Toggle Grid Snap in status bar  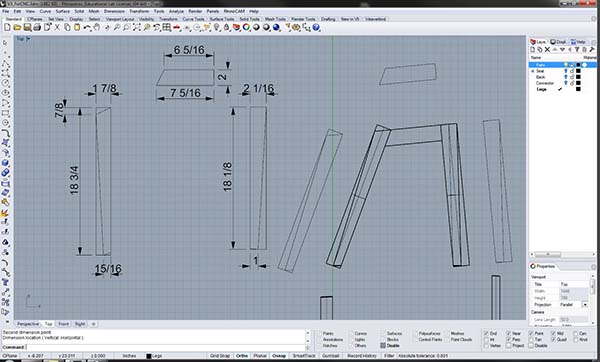tap(220, 356)
